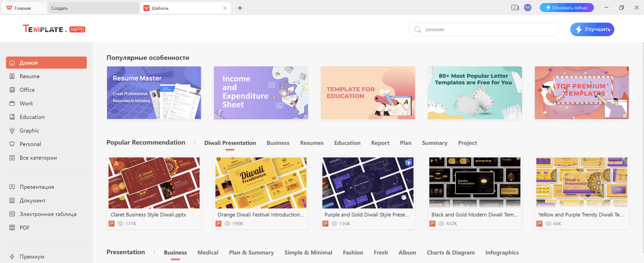This screenshot has width=644, height=263.
Task: Click the Resume sidebar icon
Action: (12, 76)
